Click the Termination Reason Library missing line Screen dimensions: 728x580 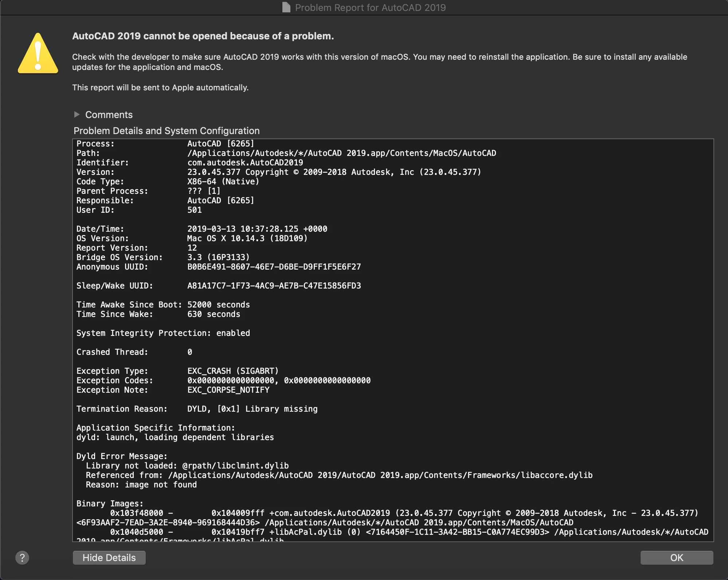point(197,409)
